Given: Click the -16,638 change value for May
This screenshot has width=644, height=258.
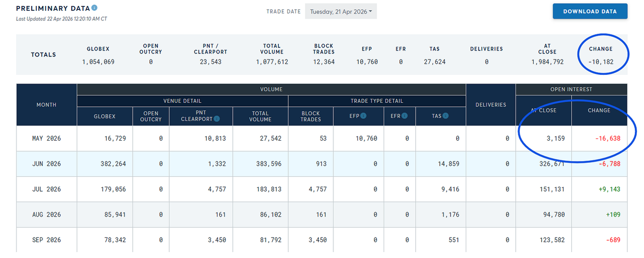Looking at the screenshot, I should point(607,138).
